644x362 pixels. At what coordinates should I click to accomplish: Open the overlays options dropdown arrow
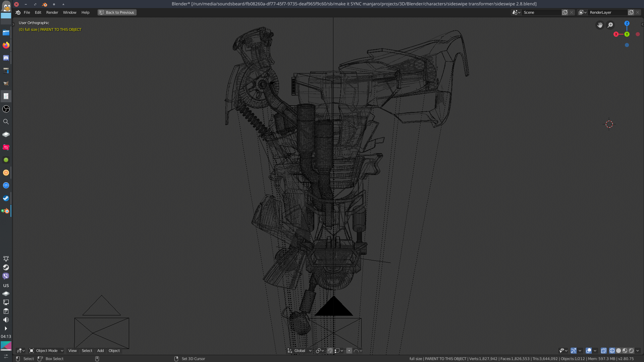595,351
